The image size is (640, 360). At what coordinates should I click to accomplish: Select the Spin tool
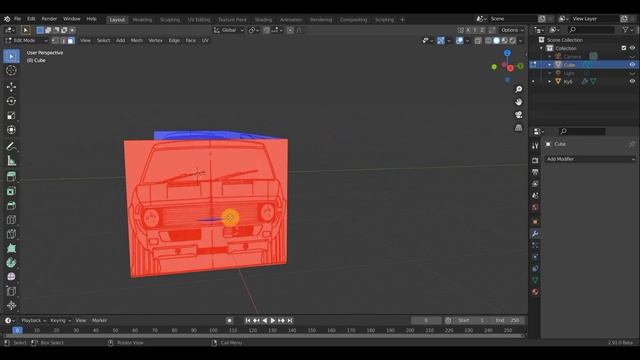pyautogui.click(x=11, y=262)
